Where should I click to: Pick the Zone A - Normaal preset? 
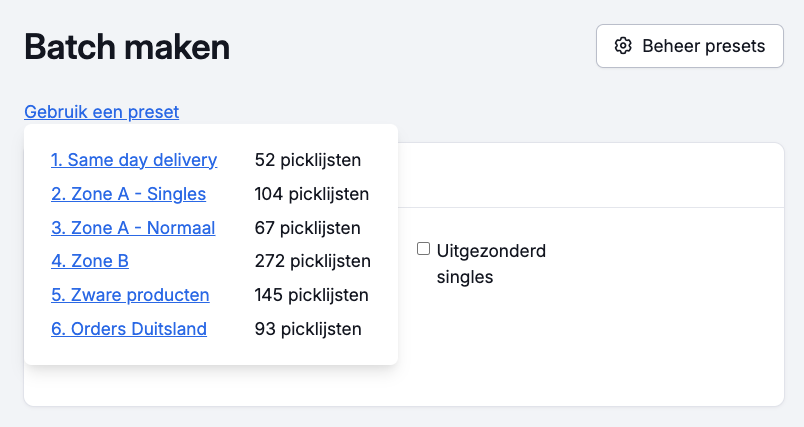(133, 228)
